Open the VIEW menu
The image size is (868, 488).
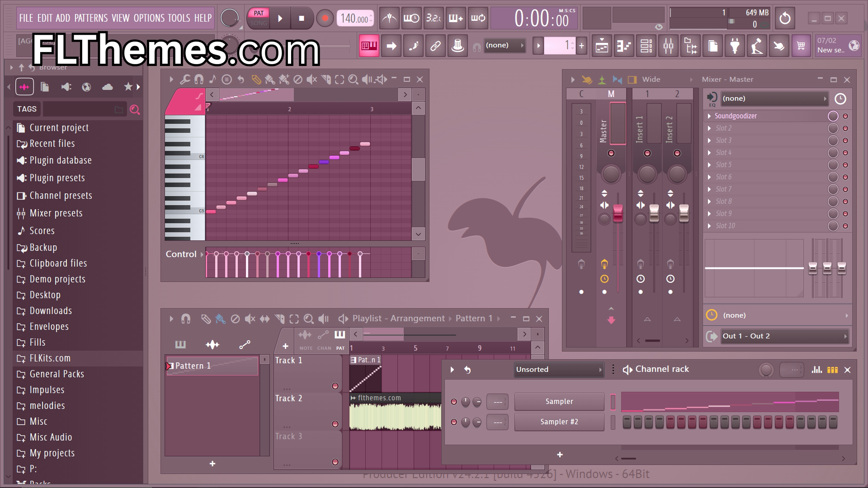pos(120,18)
